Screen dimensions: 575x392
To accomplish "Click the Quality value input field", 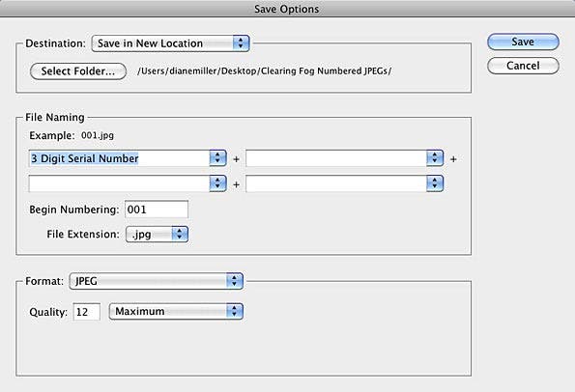I will pos(87,312).
